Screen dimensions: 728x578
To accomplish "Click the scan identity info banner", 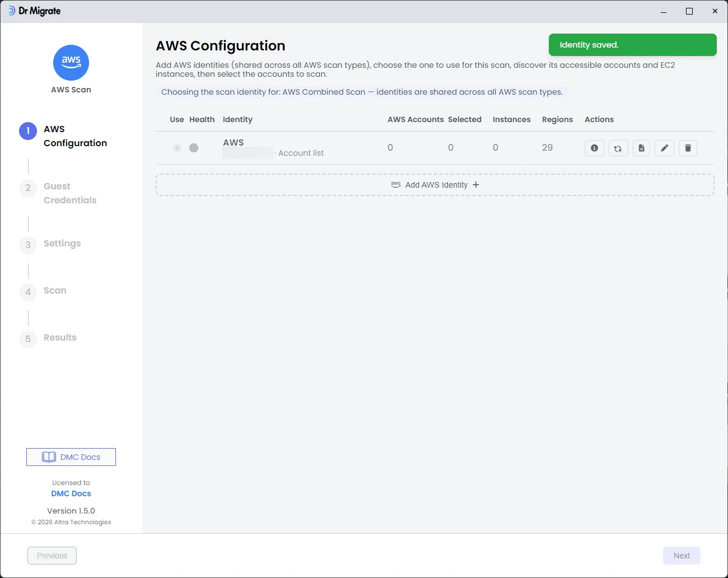I will pyautogui.click(x=362, y=92).
